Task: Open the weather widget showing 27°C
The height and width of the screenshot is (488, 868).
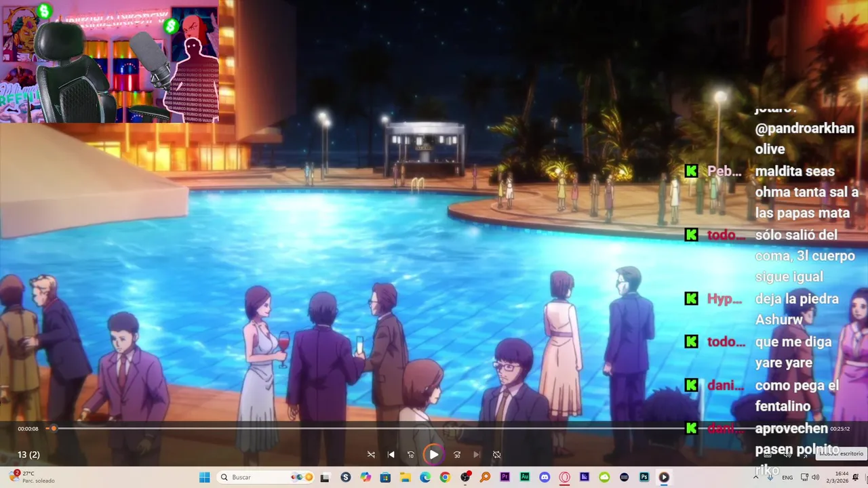Action: [x=32, y=477]
